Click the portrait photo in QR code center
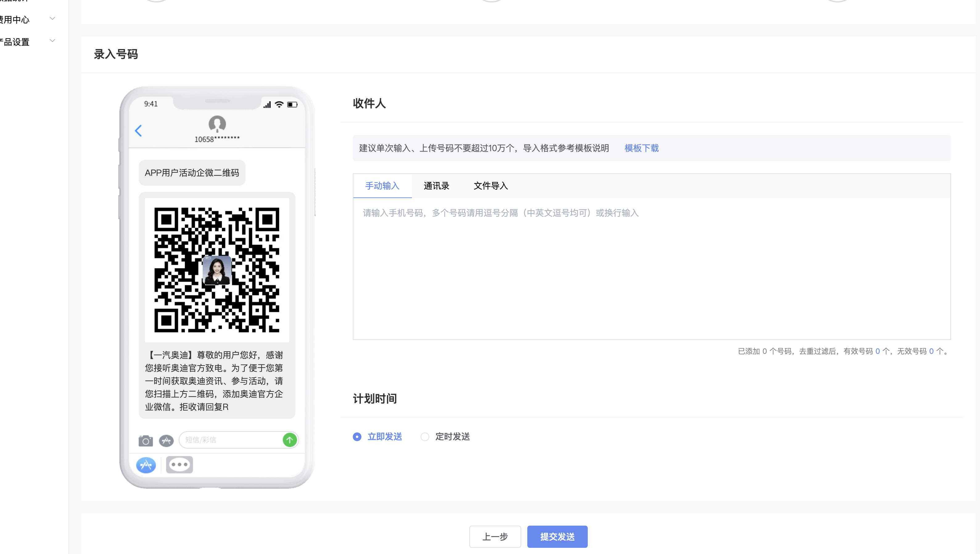This screenshot has height=554, width=980. (217, 270)
